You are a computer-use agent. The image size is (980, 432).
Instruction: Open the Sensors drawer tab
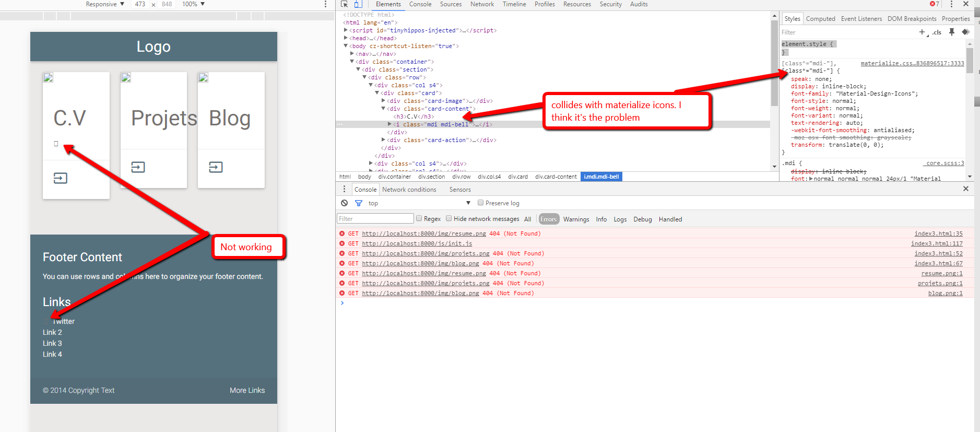coord(460,190)
